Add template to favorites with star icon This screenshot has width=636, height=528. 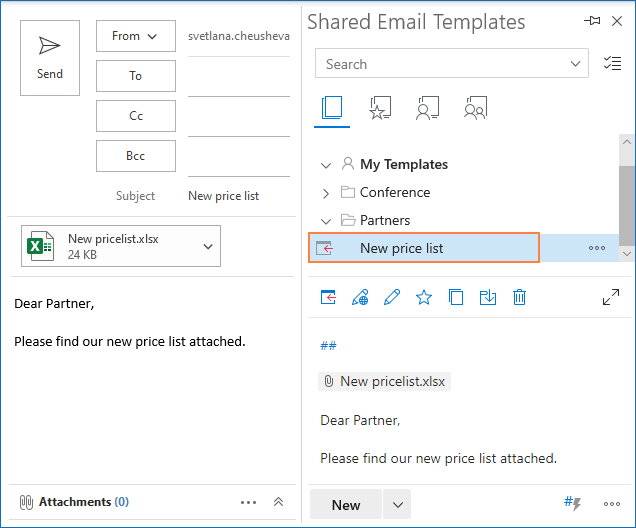tap(424, 297)
